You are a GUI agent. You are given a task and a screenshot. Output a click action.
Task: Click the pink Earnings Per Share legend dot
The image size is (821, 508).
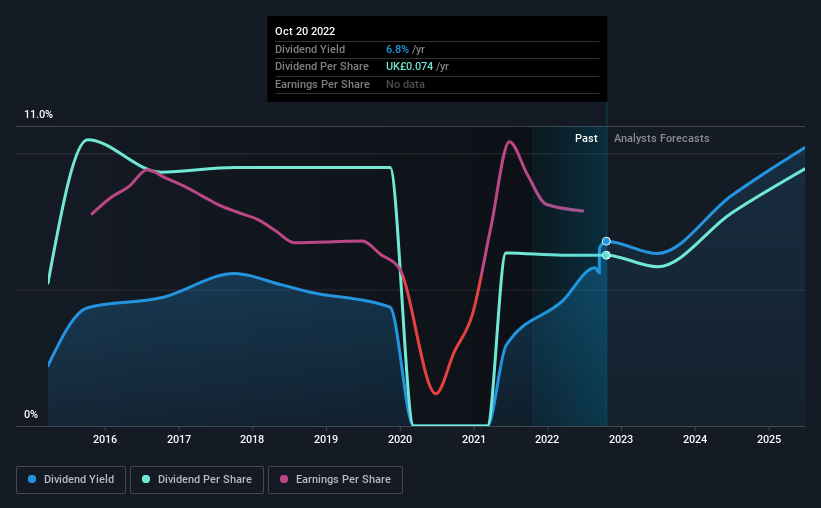click(x=284, y=479)
